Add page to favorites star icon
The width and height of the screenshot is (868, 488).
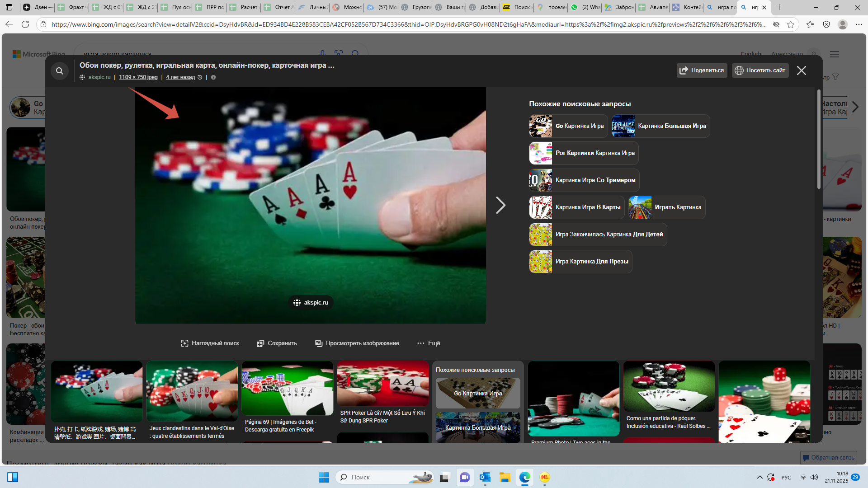click(790, 24)
